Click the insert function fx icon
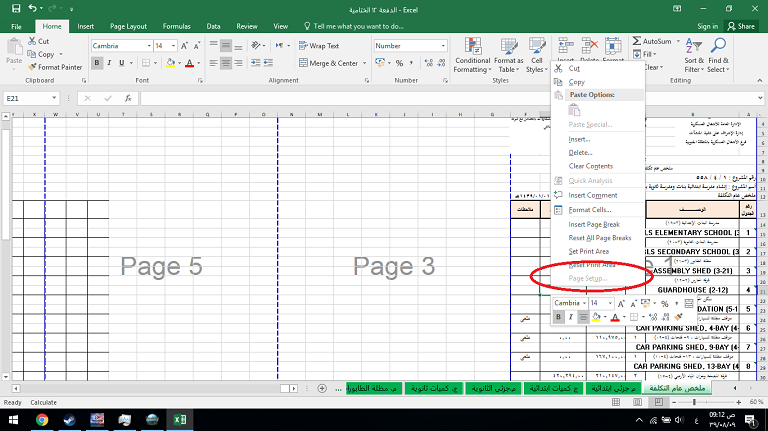Viewport: 768px width, 431px height. tap(128, 98)
